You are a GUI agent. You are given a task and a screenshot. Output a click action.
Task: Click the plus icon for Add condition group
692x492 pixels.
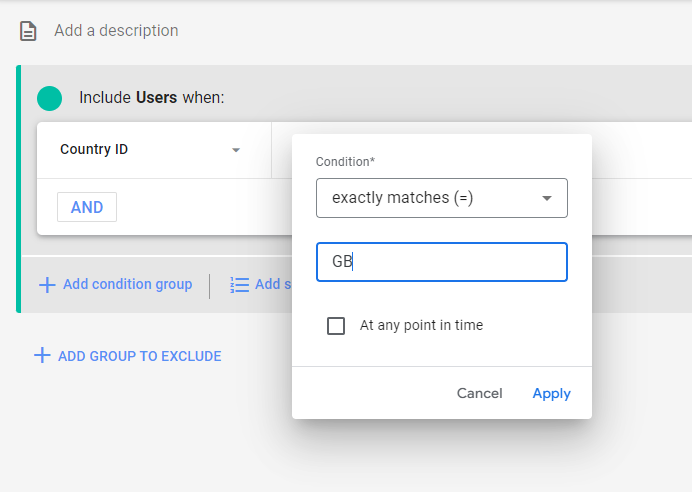pyautogui.click(x=47, y=285)
